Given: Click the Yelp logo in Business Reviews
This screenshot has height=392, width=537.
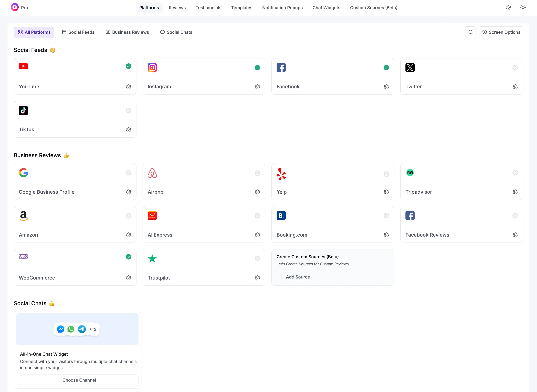Looking at the screenshot, I should (x=281, y=174).
